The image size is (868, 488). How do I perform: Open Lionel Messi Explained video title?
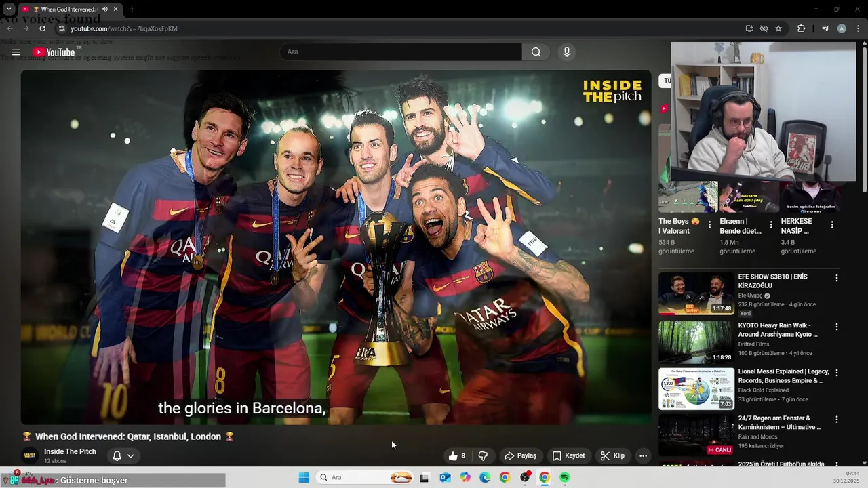783,376
